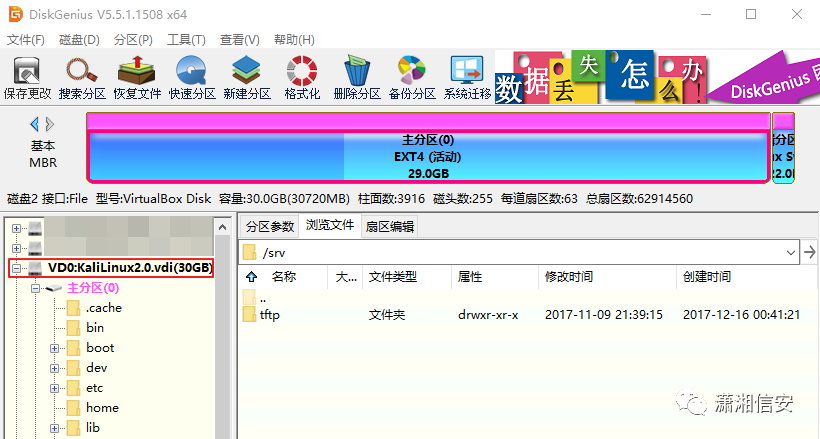Screen dimensions: 820x439
Task: Go to previous disk with left arrow
Action: tap(35, 124)
